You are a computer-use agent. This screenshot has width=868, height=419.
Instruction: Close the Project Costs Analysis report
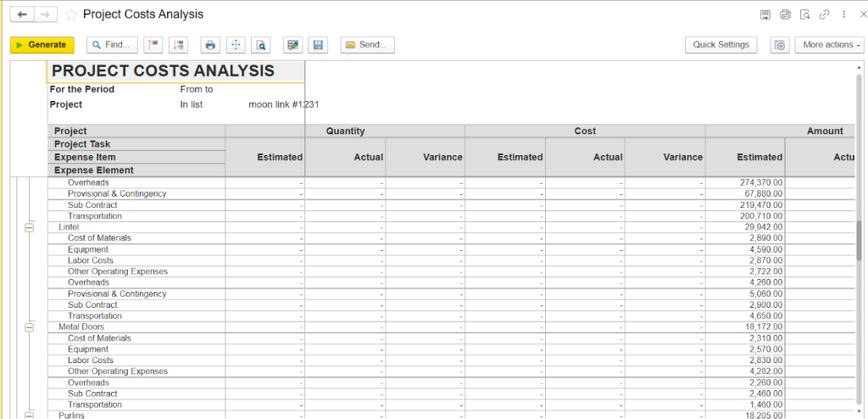tap(862, 14)
